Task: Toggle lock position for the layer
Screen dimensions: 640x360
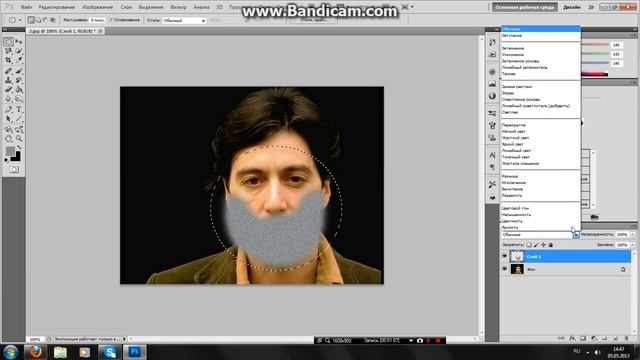Action: tap(543, 245)
